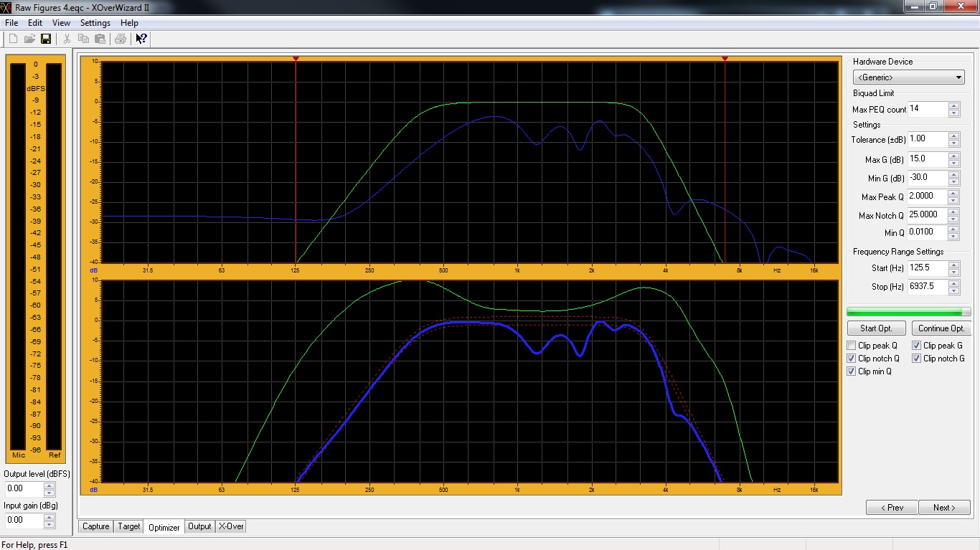Image resolution: width=980 pixels, height=550 pixels.
Task: Increase Max G value with up arrow
Action: [x=953, y=156]
